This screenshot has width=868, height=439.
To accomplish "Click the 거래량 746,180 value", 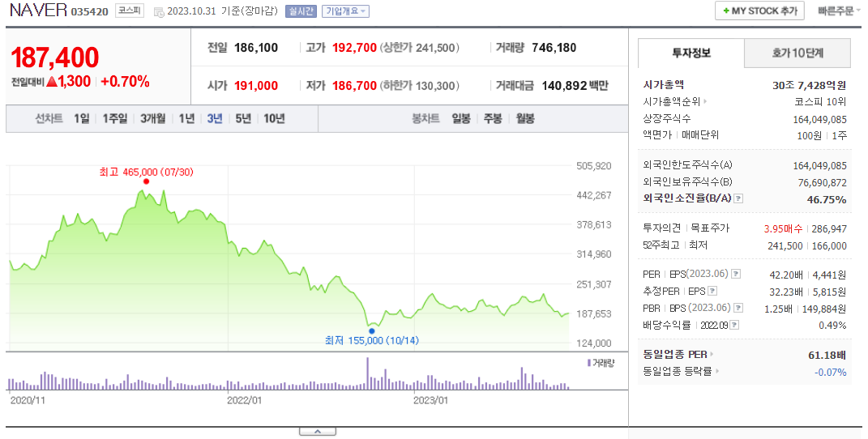I will coord(554,48).
